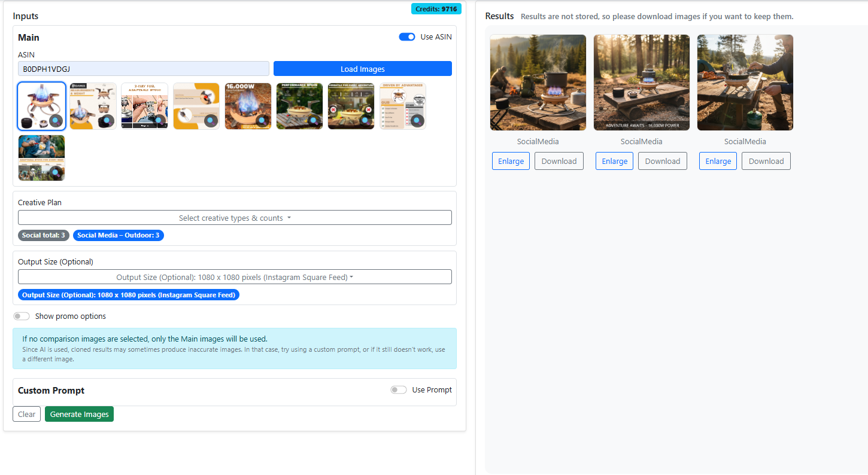Enlarge the first SocialMedia result image
Screen dimensions: 868x475
click(x=511, y=161)
